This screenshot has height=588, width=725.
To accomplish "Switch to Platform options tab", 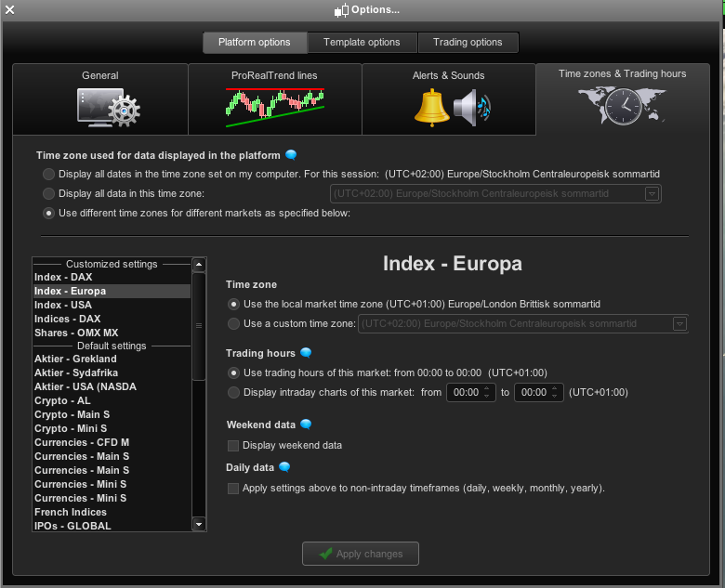I will click(x=255, y=43).
